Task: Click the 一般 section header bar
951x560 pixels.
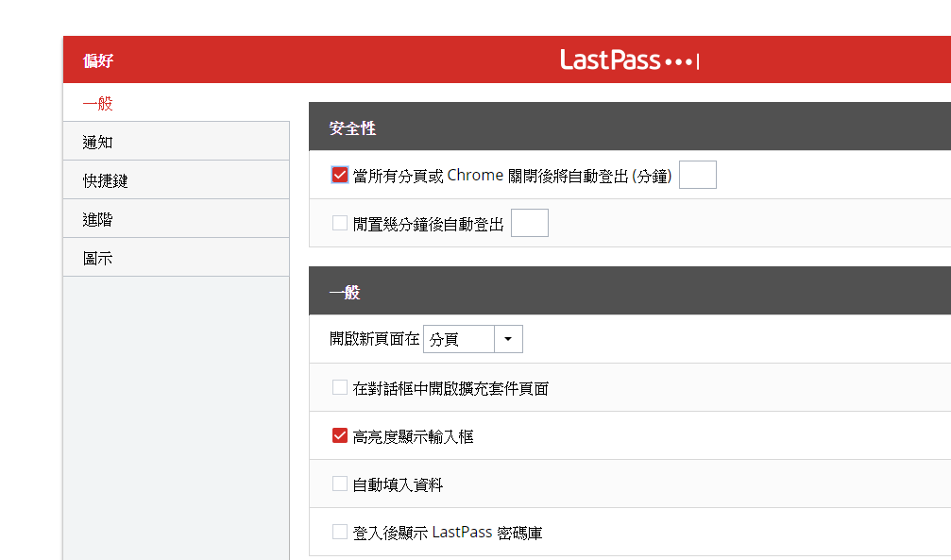Action: click(630, 291)
